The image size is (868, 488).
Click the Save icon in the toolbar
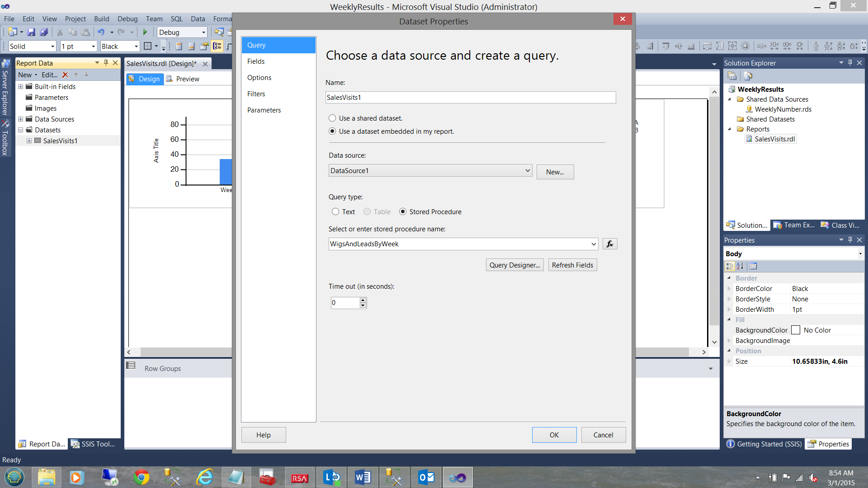(31, 32)
